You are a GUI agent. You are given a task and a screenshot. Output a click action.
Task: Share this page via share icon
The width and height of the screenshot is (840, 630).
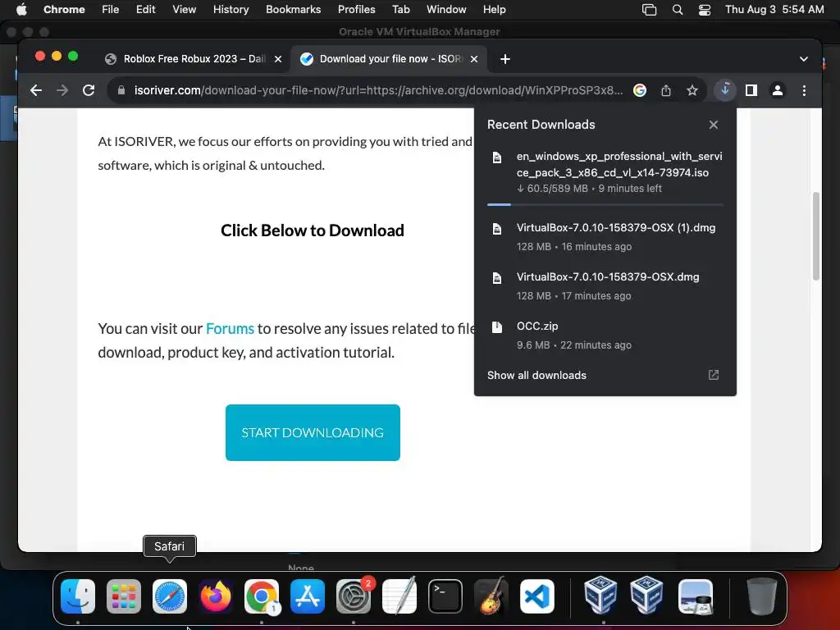pyautogui.click(x=666, y=90)
